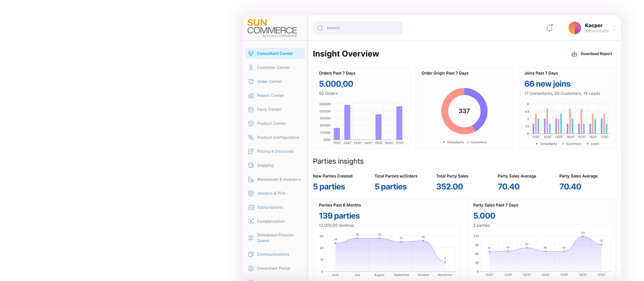Click the Download Report button
Viewport: 644px width, 281px height.
(592, 54)
